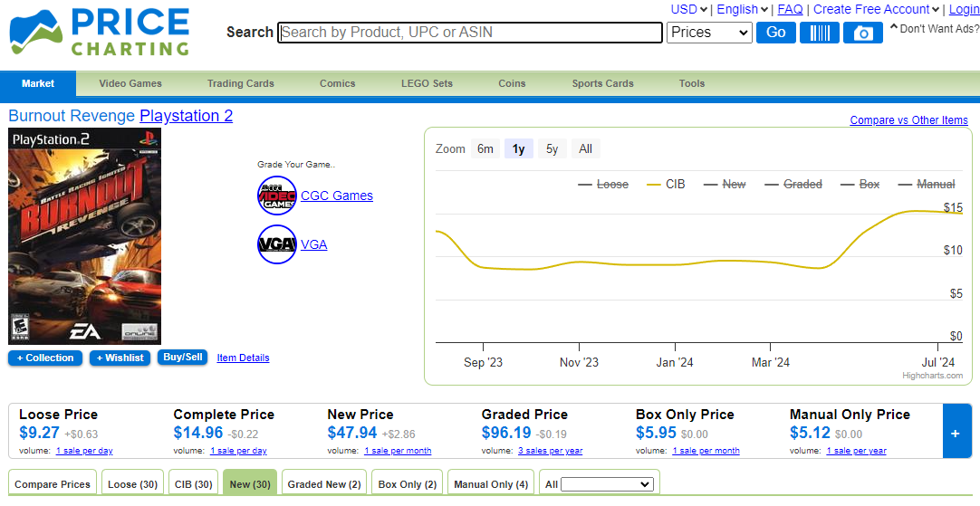Open the Sports Cards menu

(x=602, y=83)
